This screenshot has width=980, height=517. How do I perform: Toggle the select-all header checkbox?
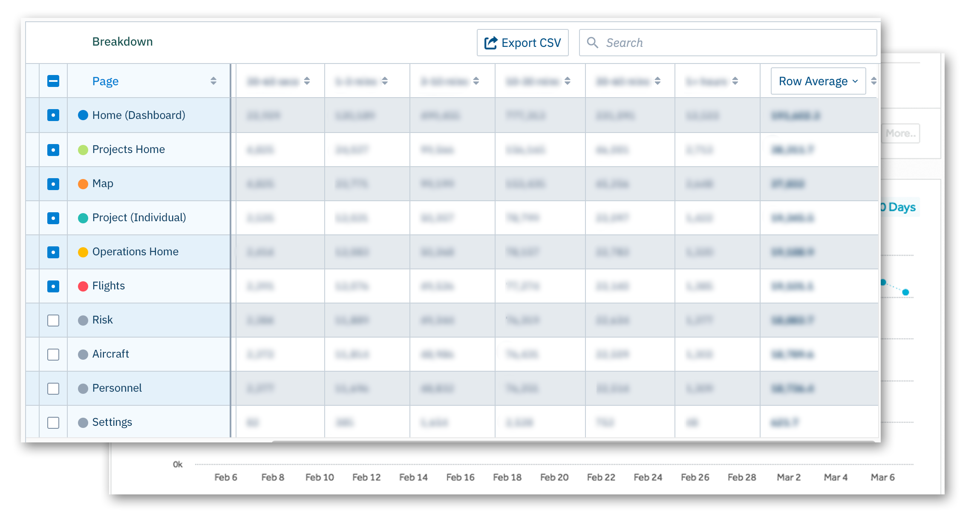pos(53,81)
